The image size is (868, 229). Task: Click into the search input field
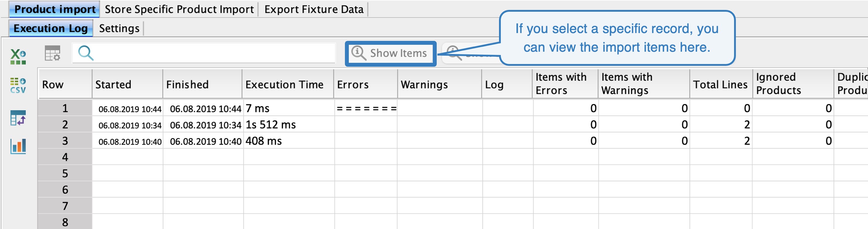(212, 53)
